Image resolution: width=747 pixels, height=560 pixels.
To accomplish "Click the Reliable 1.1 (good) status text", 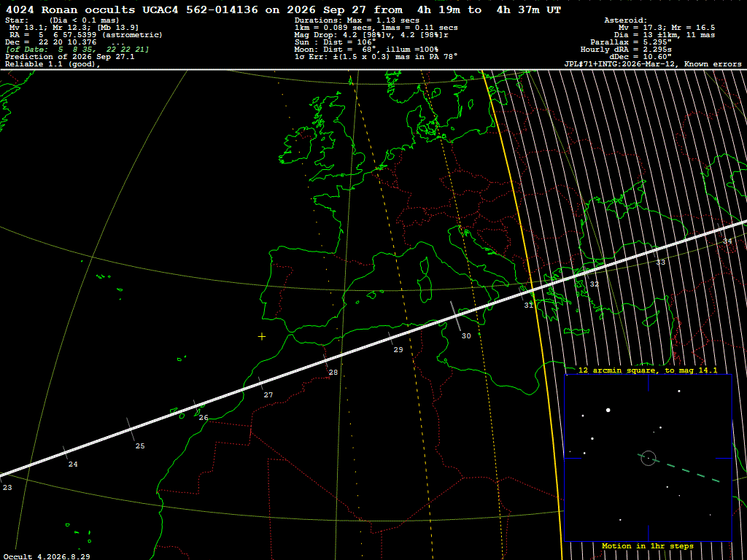I will click(x=53, y=64).
